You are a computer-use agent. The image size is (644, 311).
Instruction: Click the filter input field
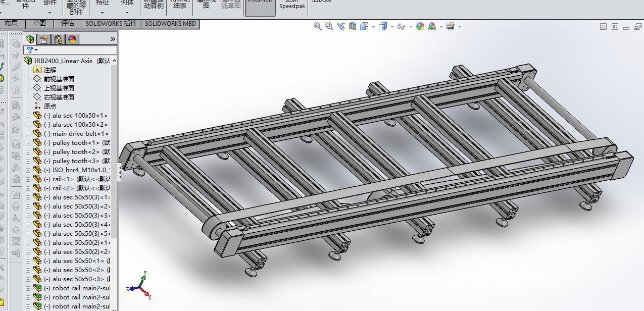click(71, 50)
